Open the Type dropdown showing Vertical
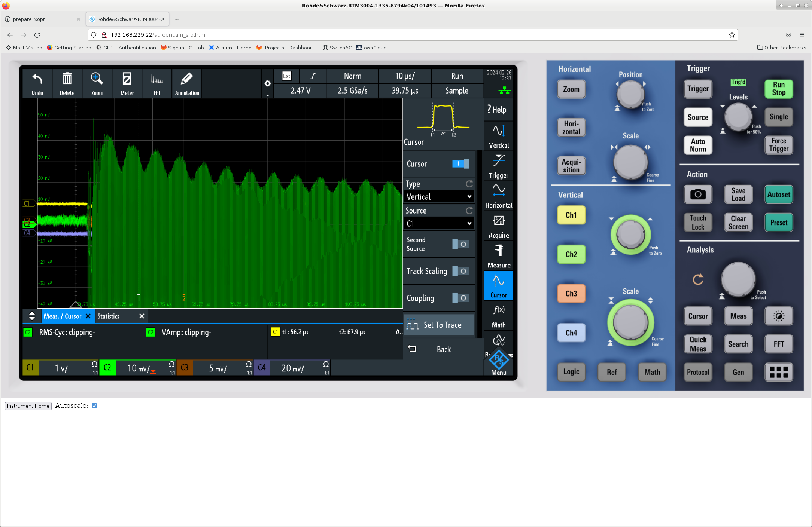This screenshot has width=812, height=527. [x=438, y=197]
